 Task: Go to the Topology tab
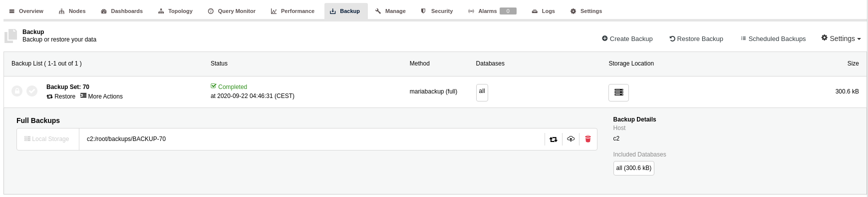[175, 11]
